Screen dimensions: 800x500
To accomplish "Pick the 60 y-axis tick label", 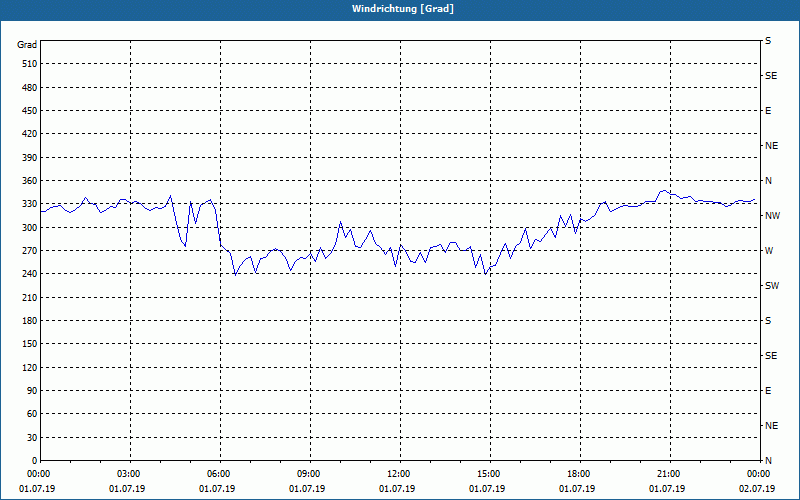I will 32,414.
